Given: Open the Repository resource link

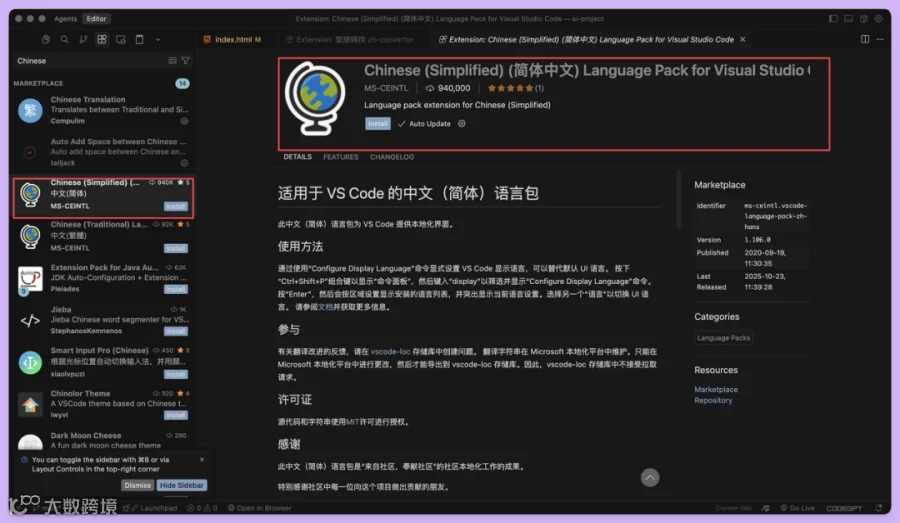Looking at the screenshot, I should 713,400.
